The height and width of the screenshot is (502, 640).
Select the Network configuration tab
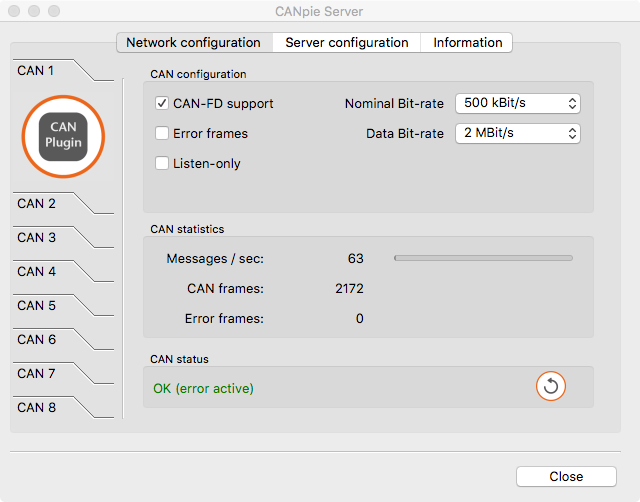tap(194, 42)
